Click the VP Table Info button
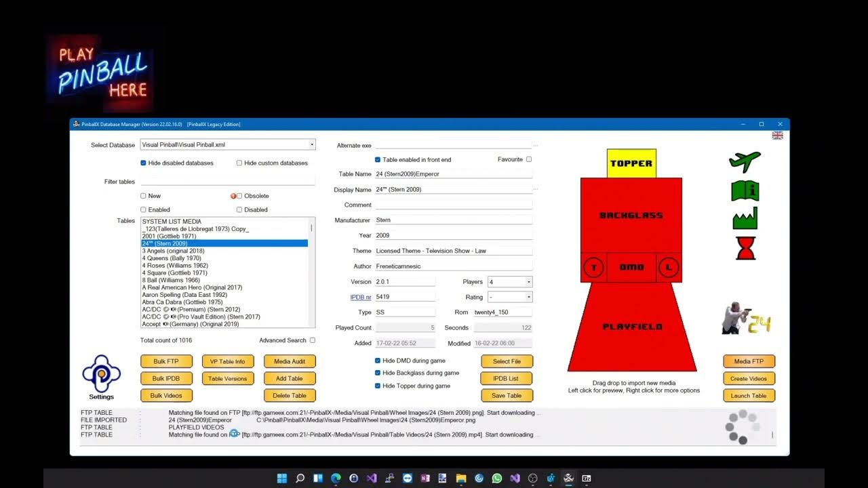The width and height of the screenshot is (868, 488). click(x=228, y=361)
